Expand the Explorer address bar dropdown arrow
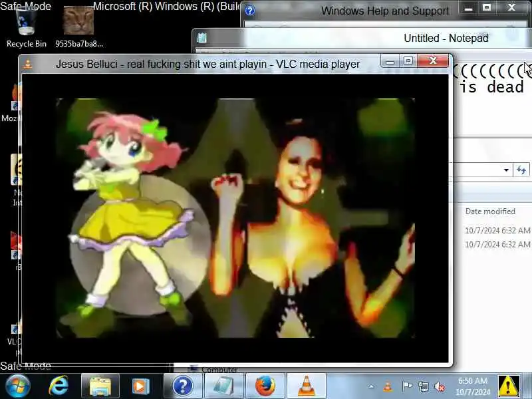Screen dimensions: 532x399 (506, 170)
